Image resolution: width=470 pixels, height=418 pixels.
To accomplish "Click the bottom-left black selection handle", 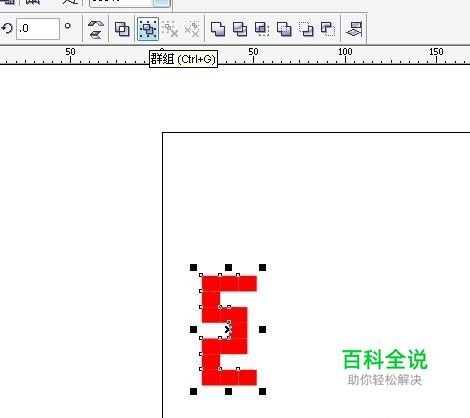I will [x=193, y=391].
